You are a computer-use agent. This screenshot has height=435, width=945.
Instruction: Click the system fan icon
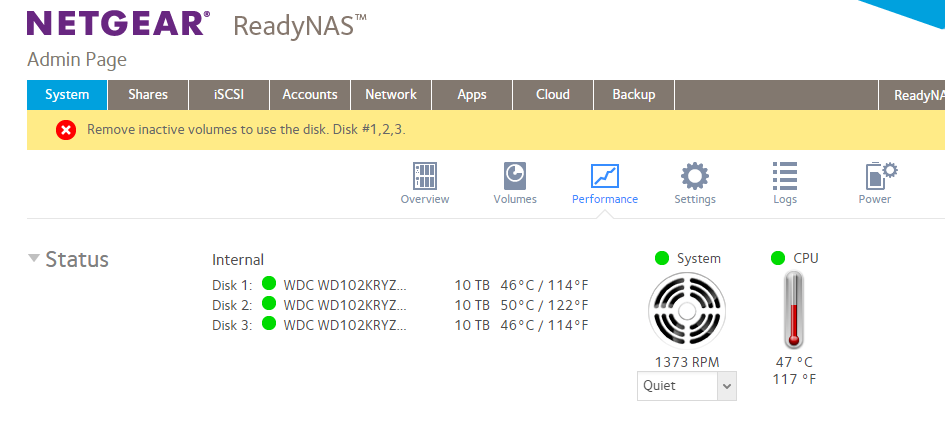point(686,311)
